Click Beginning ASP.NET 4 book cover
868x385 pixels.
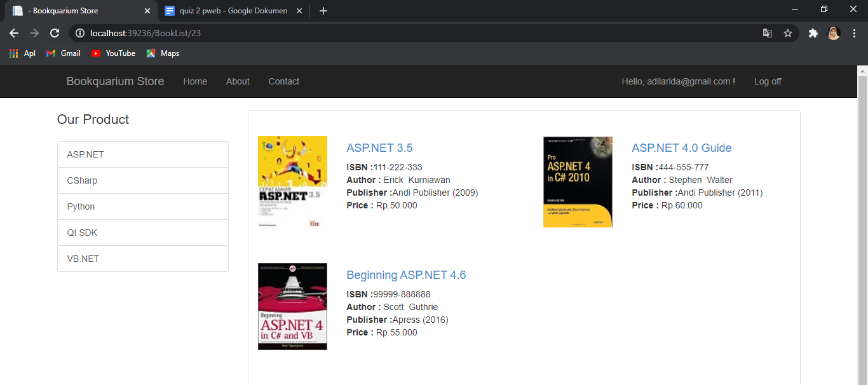(x=292, y=306)
